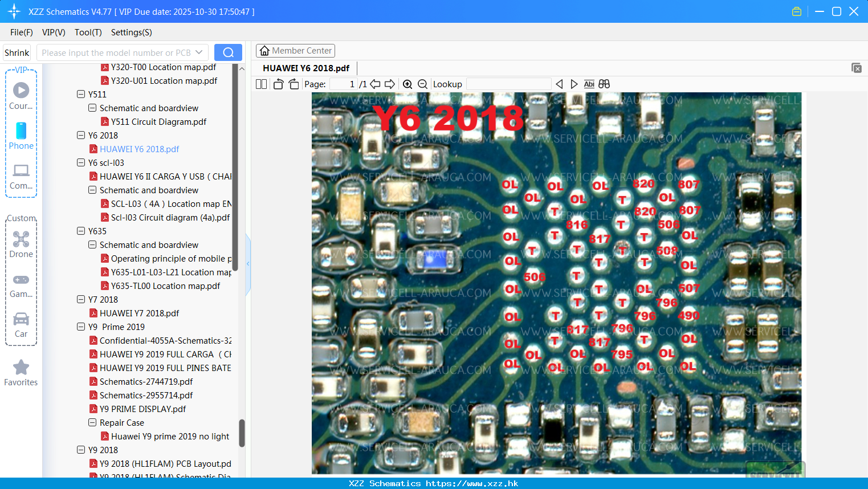Collapse the Y511 tree node
Image resolution: width=868 pixels, height=489 pixels.
[x=81, y=94]
